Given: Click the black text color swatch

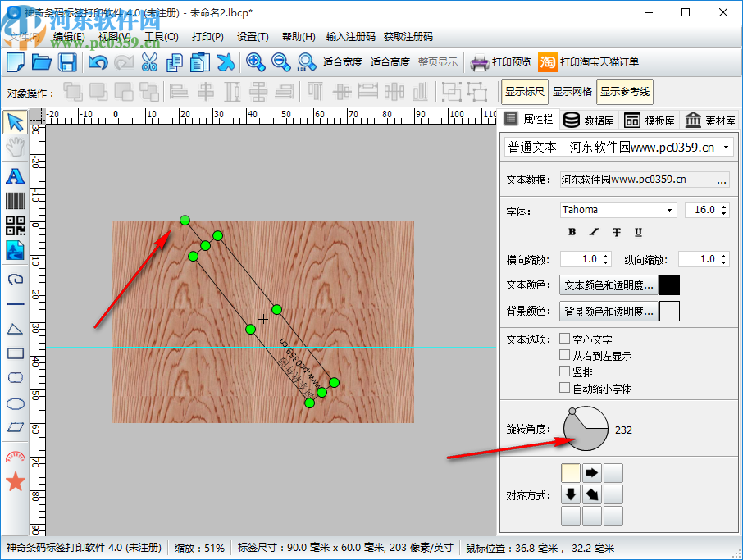Looking at the screenshot, I should [x=670, y=285].
